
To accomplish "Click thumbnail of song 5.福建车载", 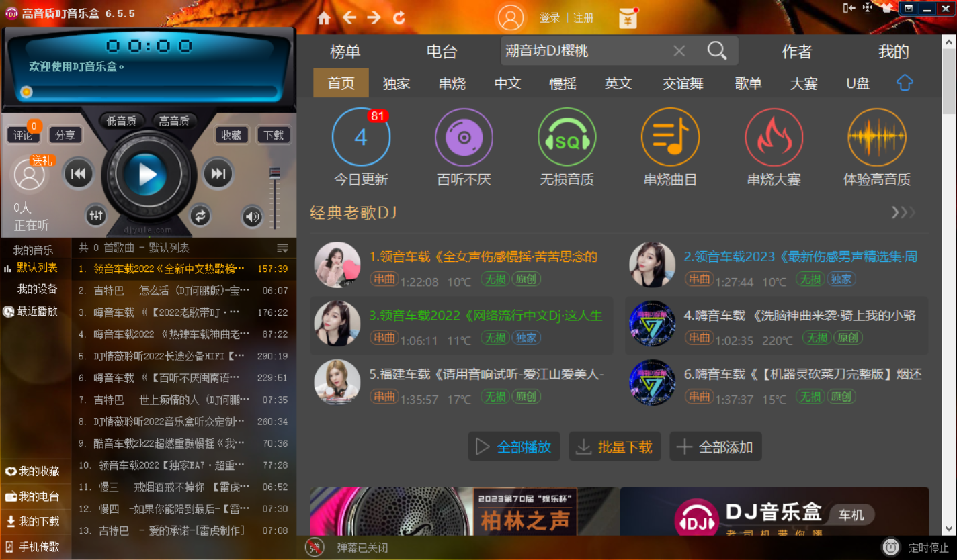I will tap(337, 383).
